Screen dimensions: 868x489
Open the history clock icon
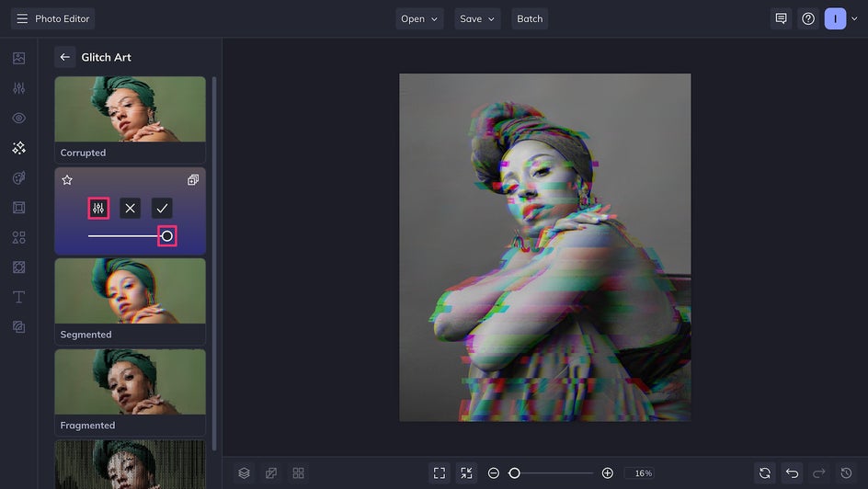(846, 473)
